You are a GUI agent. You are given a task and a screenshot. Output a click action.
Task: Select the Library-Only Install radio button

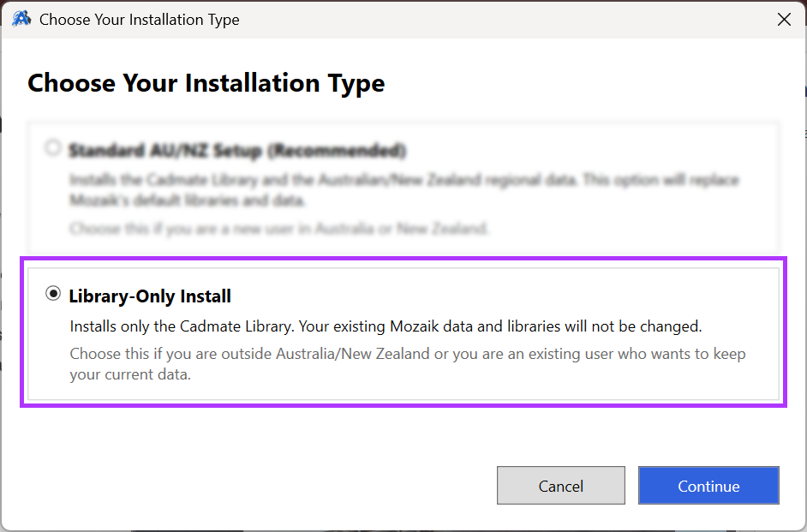coord(52,293)
